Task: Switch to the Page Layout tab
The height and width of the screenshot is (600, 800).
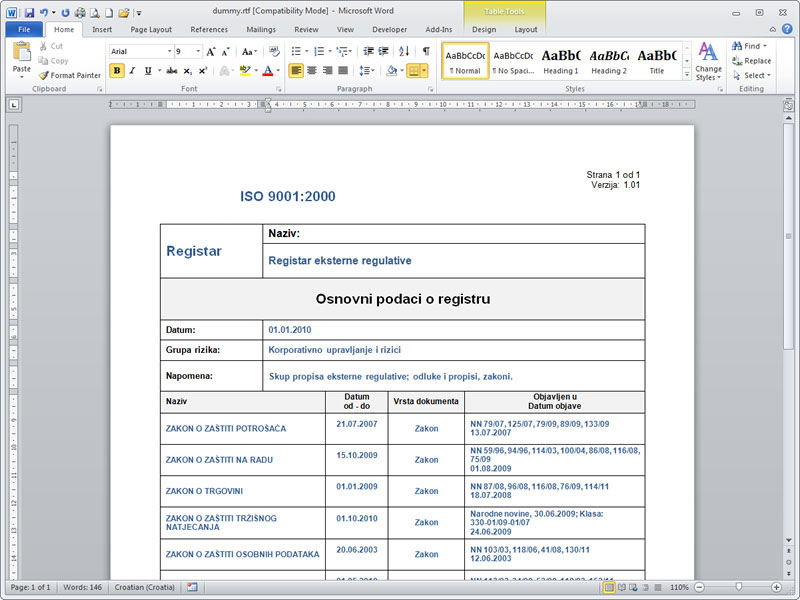Action: click(151, 30)
